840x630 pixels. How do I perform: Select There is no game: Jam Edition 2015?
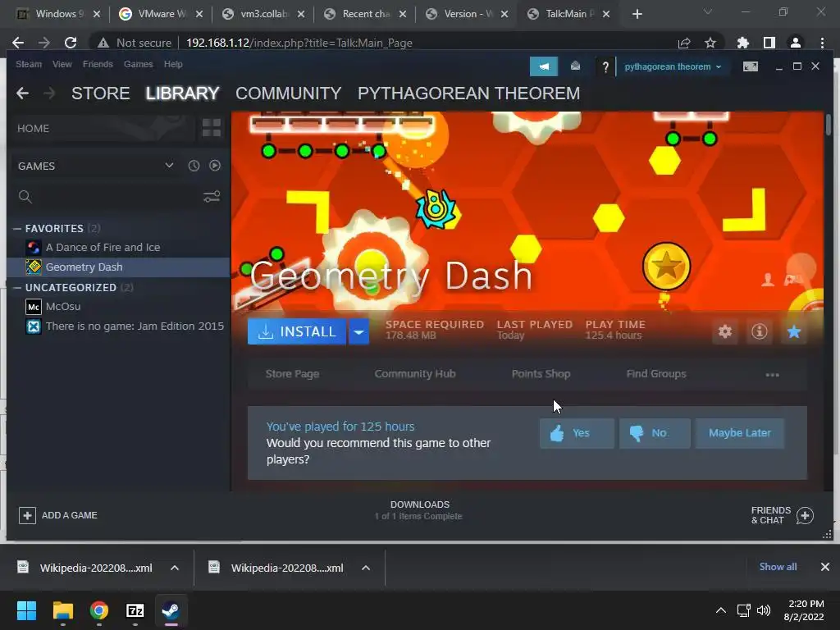[118, 326]
